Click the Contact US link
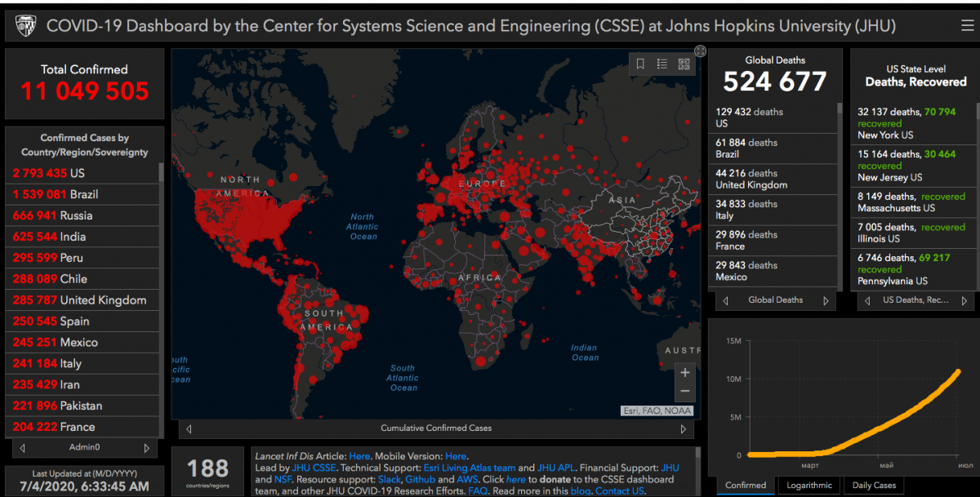Viewport: 980px width, 497px height. (620, 491)
